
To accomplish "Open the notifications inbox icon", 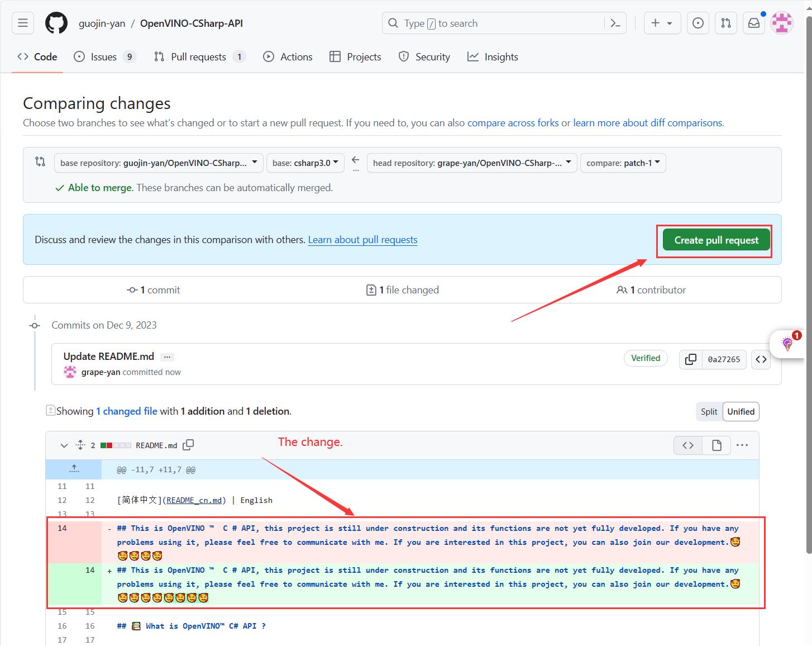I will point(754,23).
